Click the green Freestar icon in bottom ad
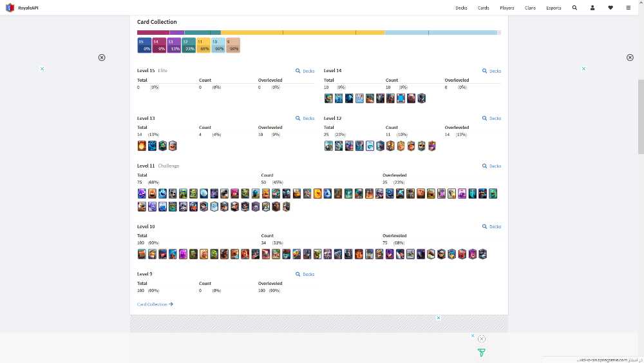The width and height of the screenshot is (644, 363). [481, 352]
